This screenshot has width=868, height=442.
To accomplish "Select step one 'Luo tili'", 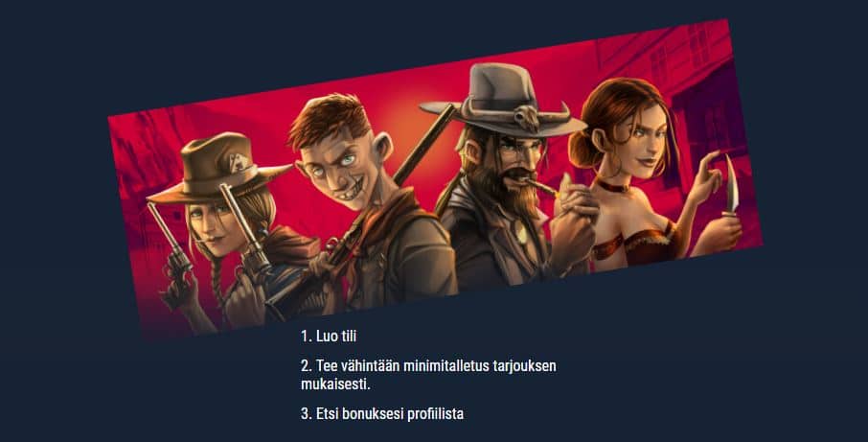I will [329, 336].
